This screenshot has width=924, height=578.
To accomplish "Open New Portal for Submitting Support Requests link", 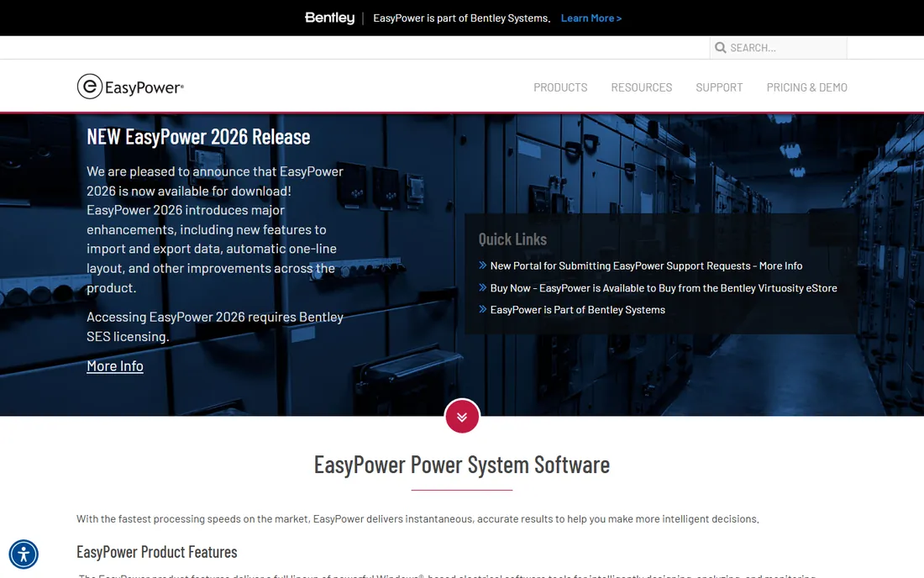I will (646, 265).
